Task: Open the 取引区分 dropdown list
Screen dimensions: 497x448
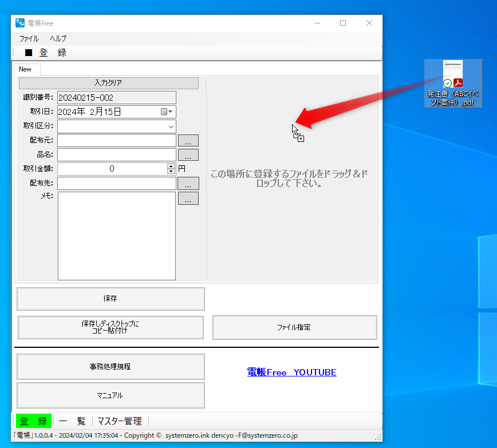Action: point(171,126)
